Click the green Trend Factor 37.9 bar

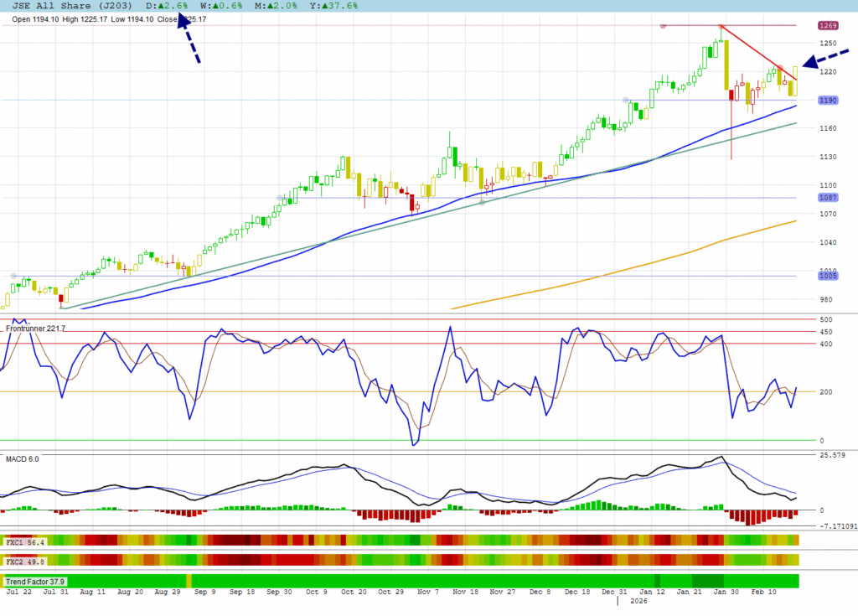pos(419,581)
